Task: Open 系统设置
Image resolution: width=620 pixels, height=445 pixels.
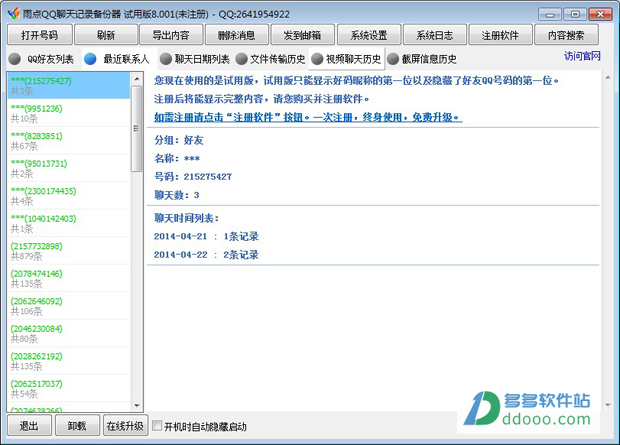Action: tap(369, 35)
